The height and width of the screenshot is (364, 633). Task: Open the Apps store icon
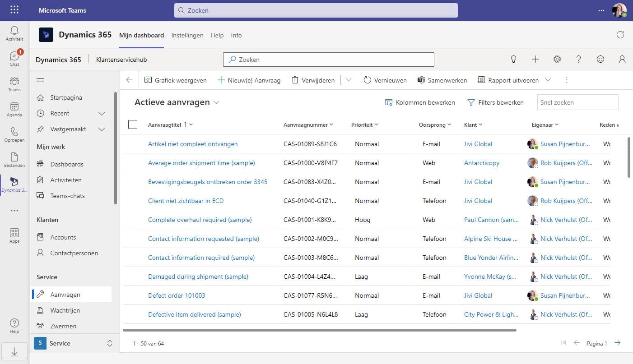click(x=14, y=235)
